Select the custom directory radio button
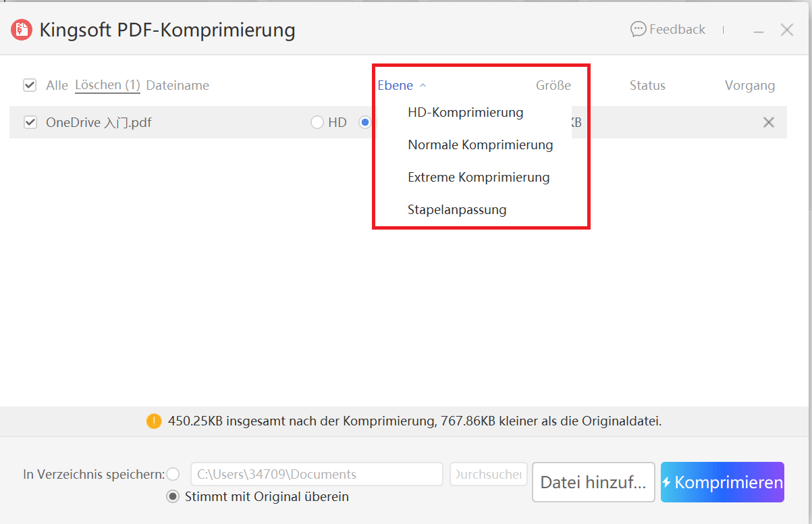 tap(173, 474)
